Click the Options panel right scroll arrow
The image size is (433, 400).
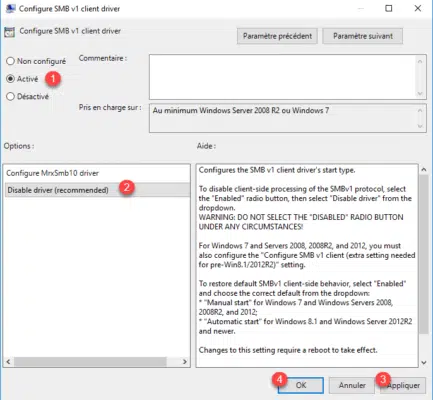185,362
